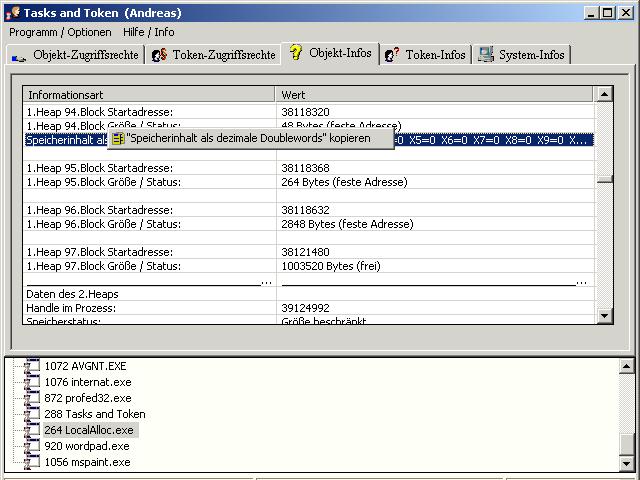Click the icon beside 872 profed32.exe
Viewport: 640px width, 480px height.
[32, 398]
